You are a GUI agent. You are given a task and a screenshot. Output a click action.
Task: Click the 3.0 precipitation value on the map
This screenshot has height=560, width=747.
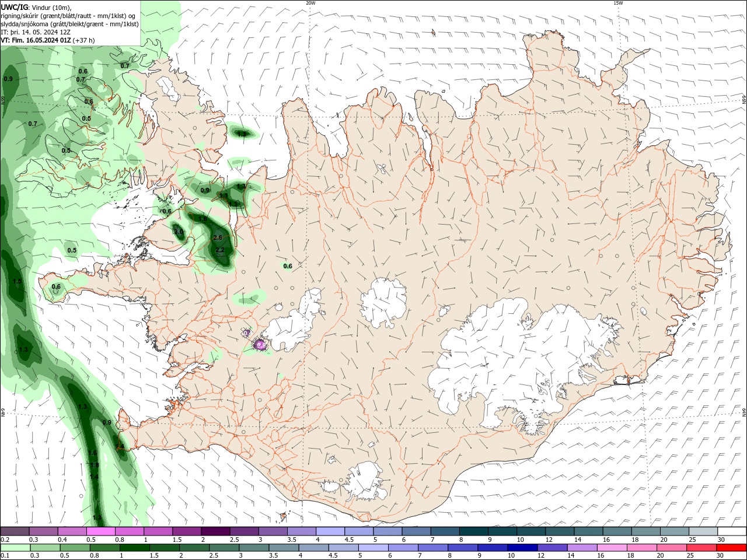[x=179, y=232]
